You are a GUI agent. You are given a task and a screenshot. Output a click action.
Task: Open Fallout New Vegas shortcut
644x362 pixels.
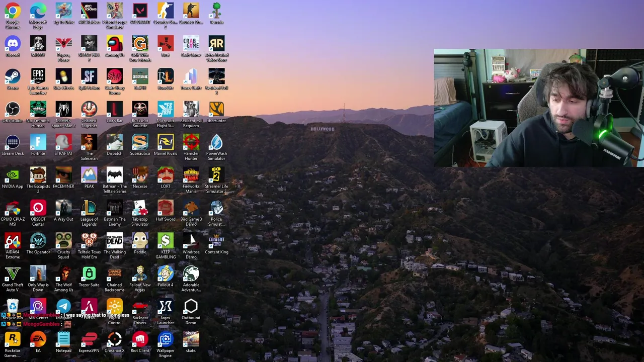140,273
